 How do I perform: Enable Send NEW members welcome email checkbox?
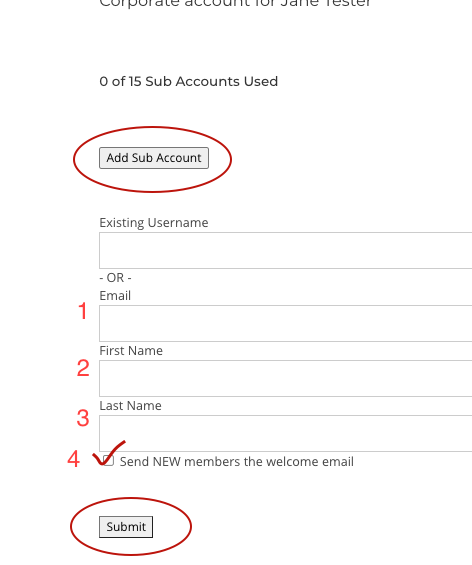108,461
